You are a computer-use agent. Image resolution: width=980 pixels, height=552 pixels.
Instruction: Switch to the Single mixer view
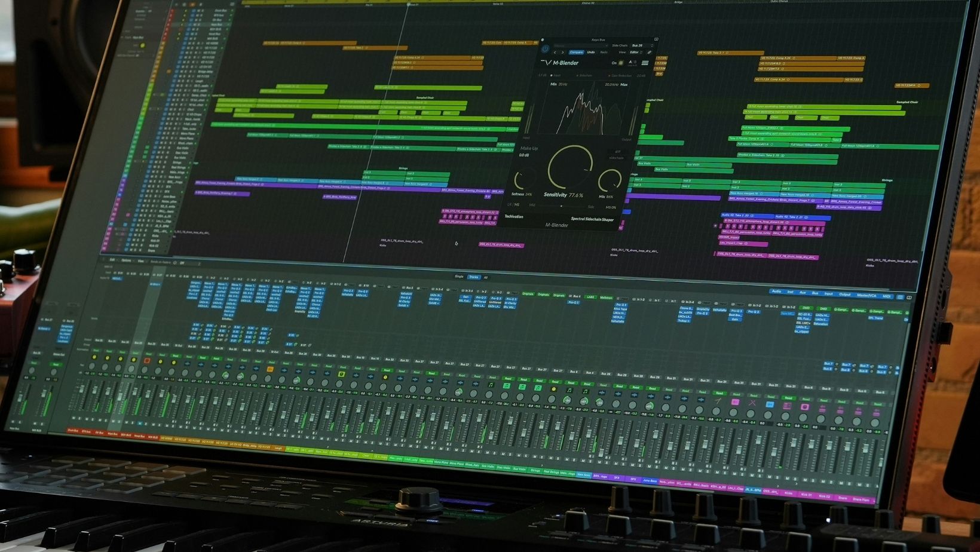click(x=458, y=277)
